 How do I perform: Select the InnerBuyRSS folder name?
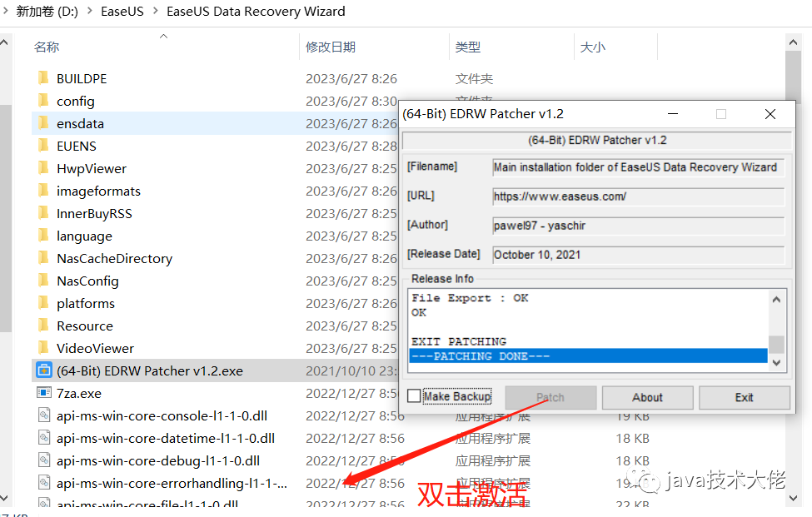[x=94, y=213]
